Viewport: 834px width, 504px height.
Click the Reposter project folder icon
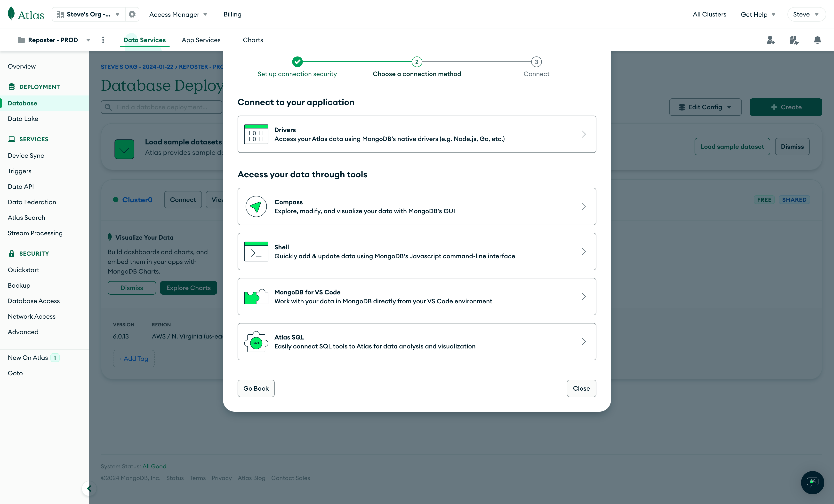point(21,40)
